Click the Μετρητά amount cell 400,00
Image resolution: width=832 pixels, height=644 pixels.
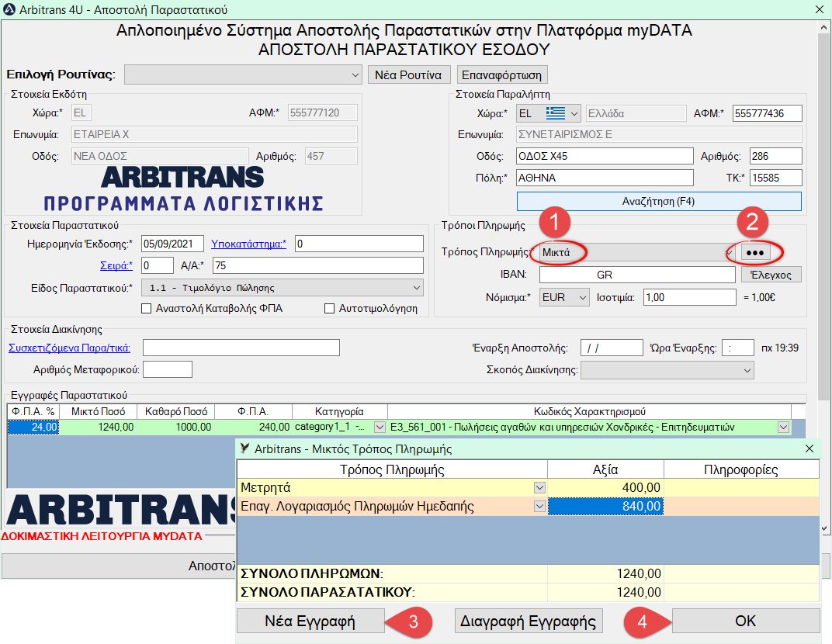click(605, 487)
